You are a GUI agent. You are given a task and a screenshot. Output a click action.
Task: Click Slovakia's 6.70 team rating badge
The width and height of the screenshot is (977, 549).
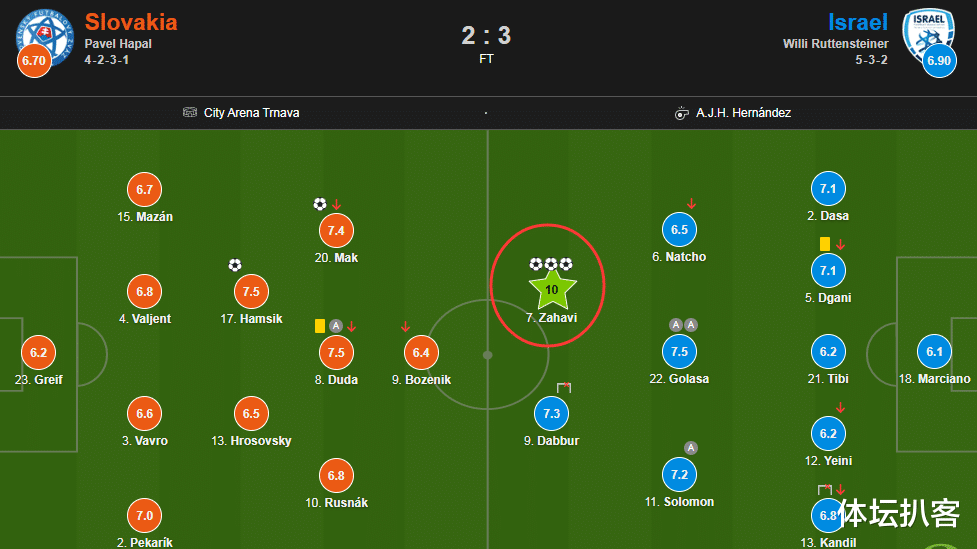(x=34, y=60)
